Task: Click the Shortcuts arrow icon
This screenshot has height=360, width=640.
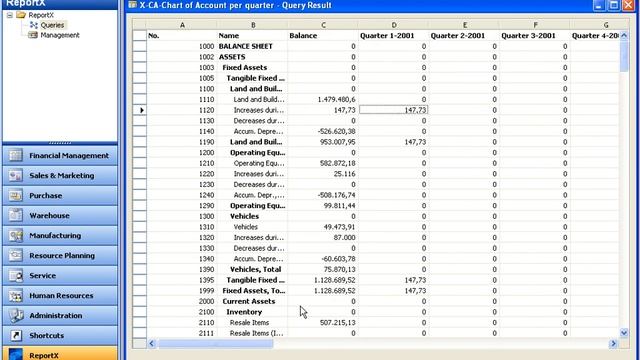Action: (x=16, y=336)
